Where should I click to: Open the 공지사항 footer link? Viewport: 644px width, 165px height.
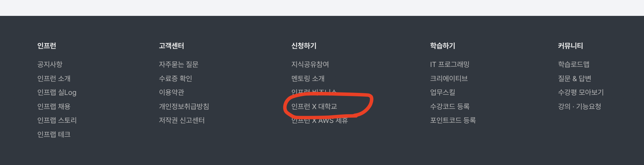point(50,64)
